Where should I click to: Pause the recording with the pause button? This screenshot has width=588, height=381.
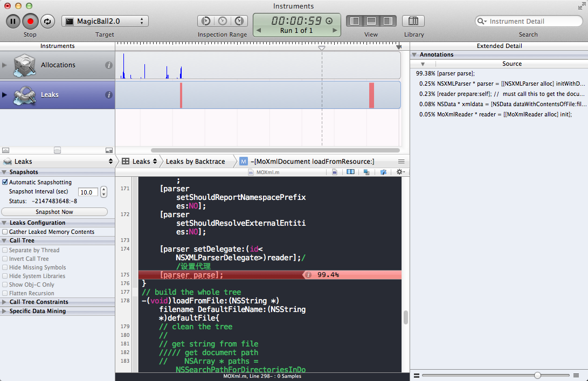point(13,22)
